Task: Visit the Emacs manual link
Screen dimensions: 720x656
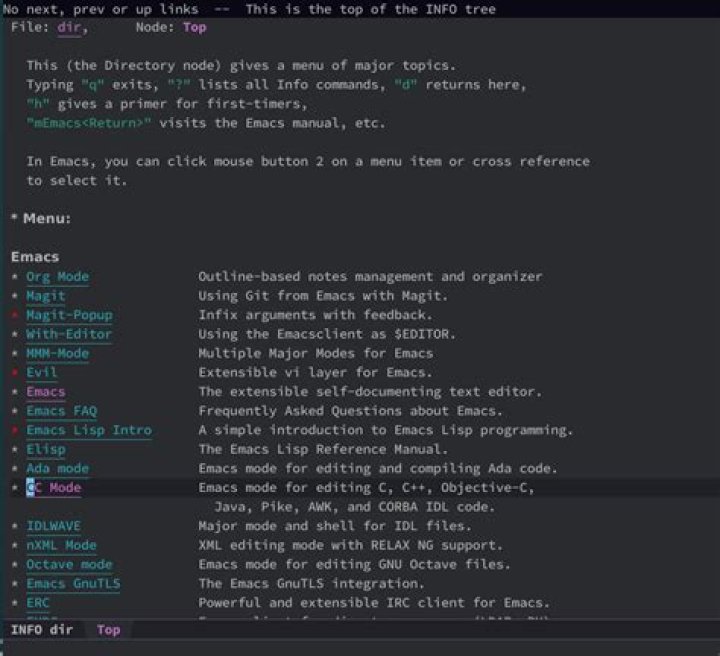Action: pyautogui.click(x=45, y=392)
